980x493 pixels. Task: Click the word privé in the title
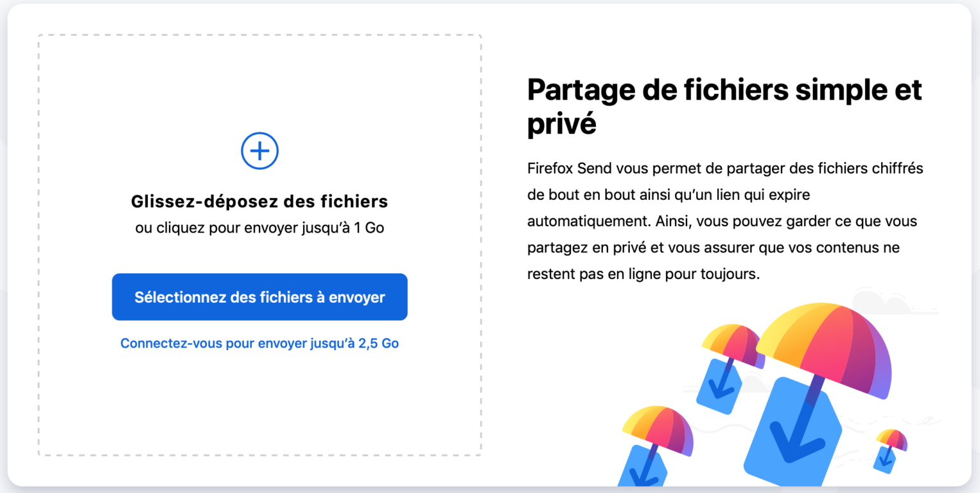click(x=561, y=124)
